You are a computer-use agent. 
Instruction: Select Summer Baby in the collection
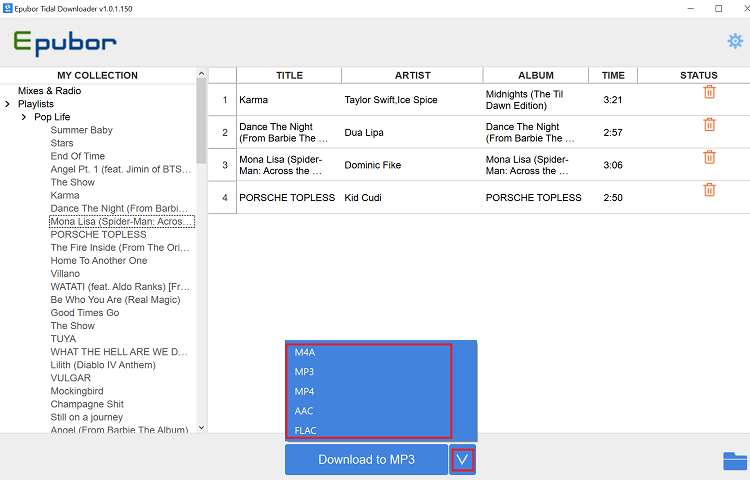[x=82, y=130]
